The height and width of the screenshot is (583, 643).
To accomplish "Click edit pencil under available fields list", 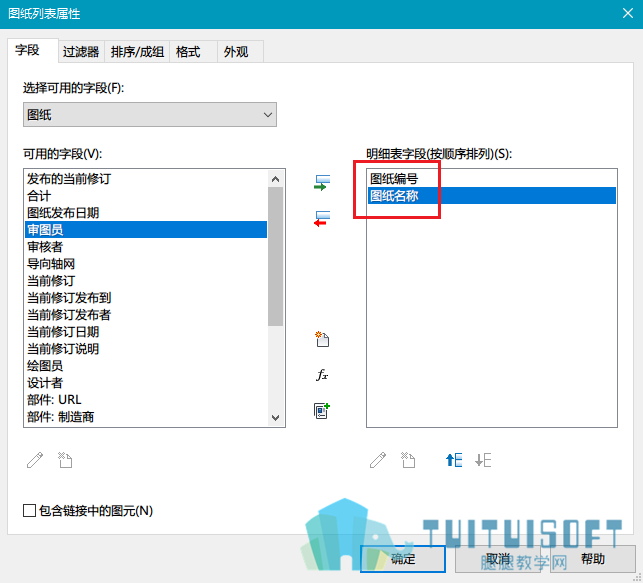I will point(35,460).
